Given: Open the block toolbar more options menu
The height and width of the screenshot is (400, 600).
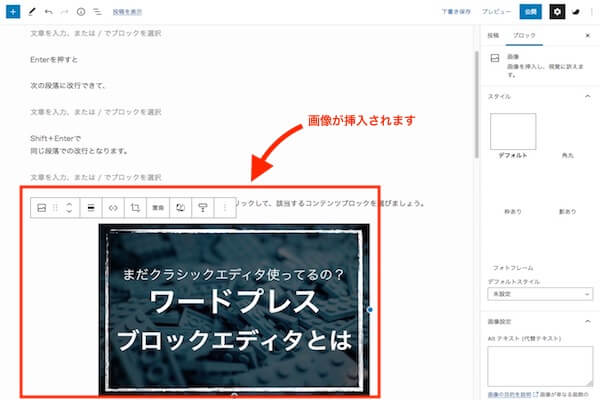Looking at the screenshot, I should 225,207.
